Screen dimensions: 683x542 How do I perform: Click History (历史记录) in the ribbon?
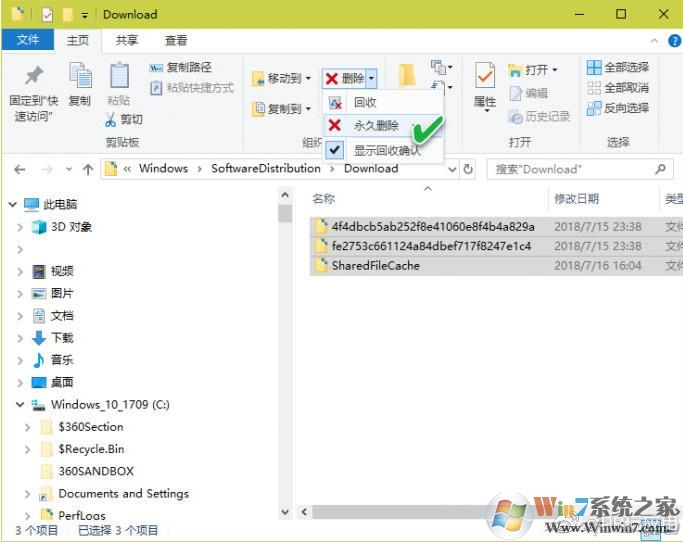(539, 116)
